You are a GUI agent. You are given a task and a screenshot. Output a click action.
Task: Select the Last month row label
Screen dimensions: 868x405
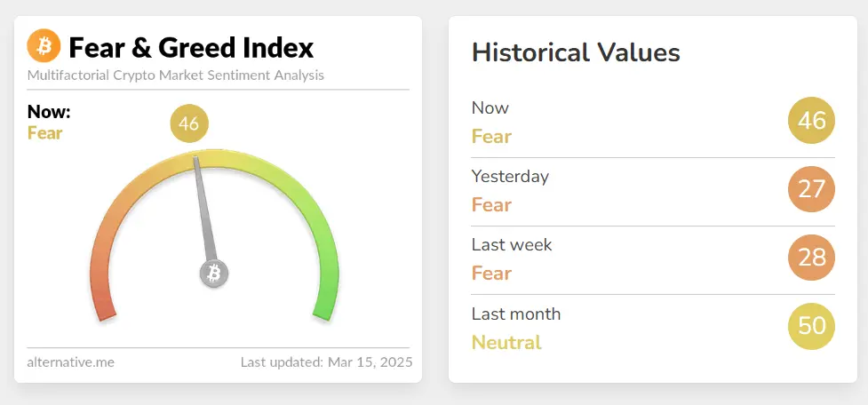pos(516,314)
